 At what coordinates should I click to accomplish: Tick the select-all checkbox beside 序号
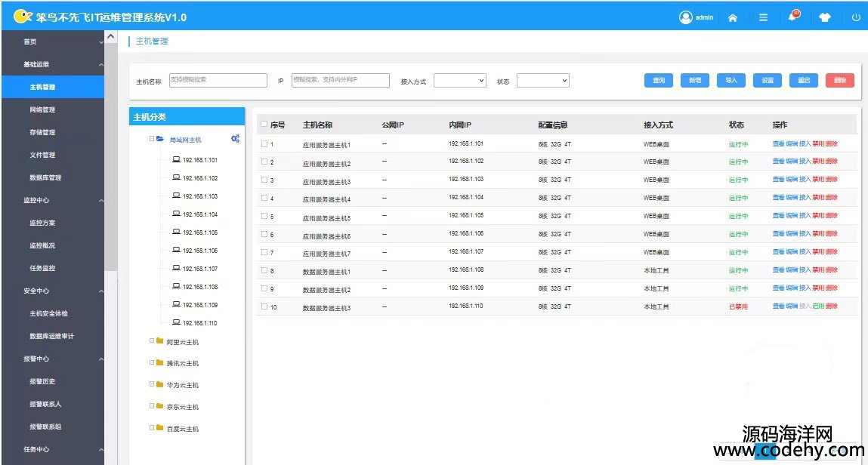click(264, 125)
